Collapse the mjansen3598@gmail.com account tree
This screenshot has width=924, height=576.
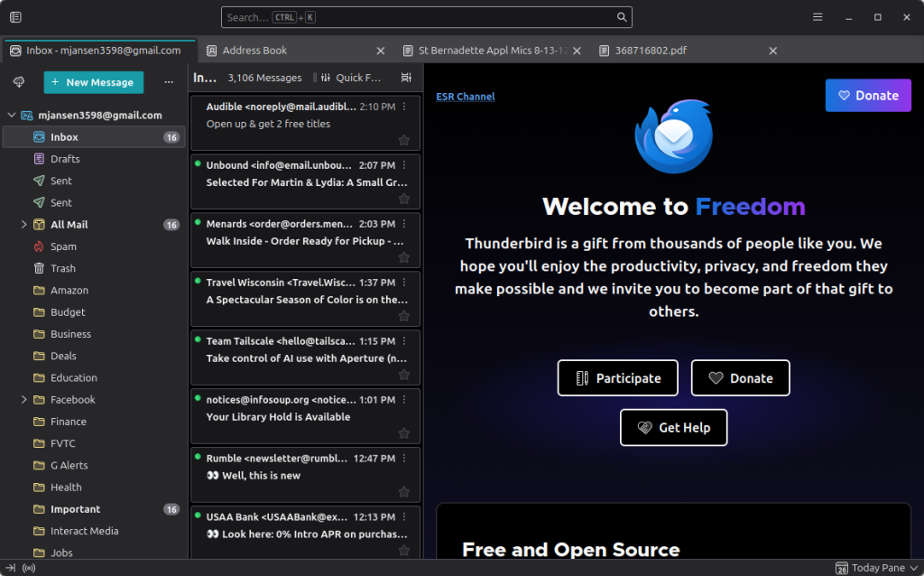pos(12,115)
